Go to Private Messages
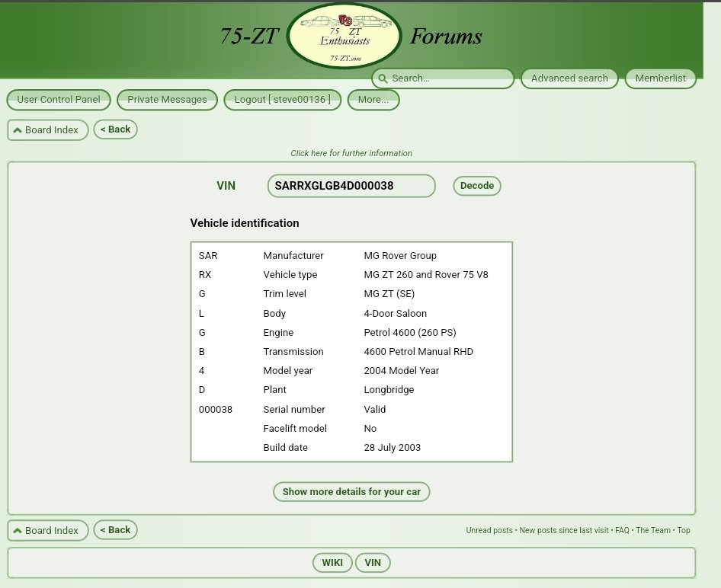The height and width of the screenshot is (588, 721). click(167, 100)
